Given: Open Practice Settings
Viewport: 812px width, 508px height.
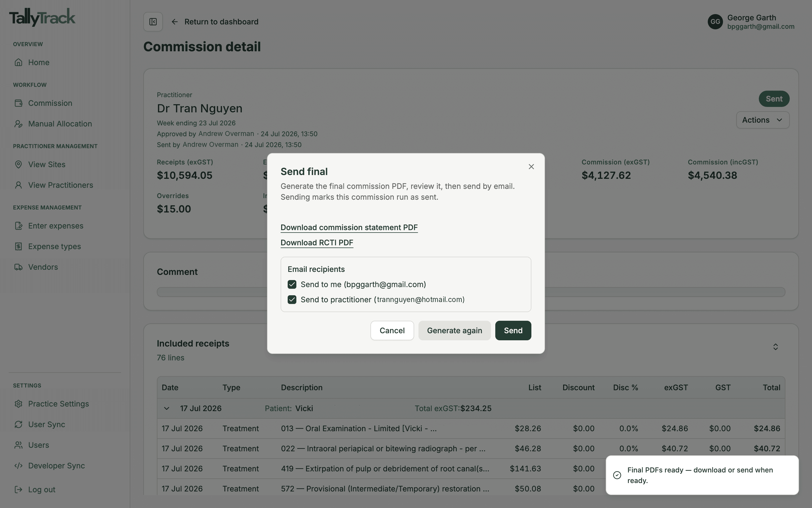Looking at the screenshot, I should pos(58,404).
